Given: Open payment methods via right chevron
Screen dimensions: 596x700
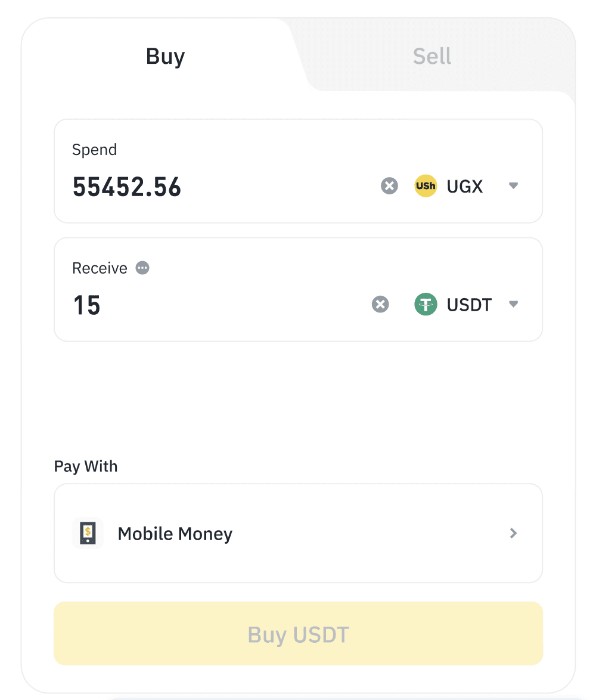Looking at the screenshot, I should pyautogui.click(x=513, y=533).
